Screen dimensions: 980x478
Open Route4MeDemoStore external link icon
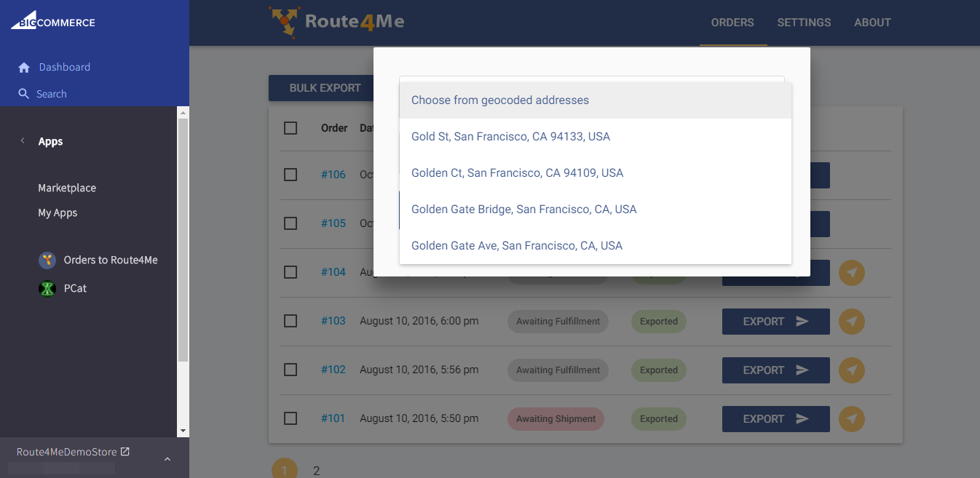pyautogui.click(x=125, y=452)
